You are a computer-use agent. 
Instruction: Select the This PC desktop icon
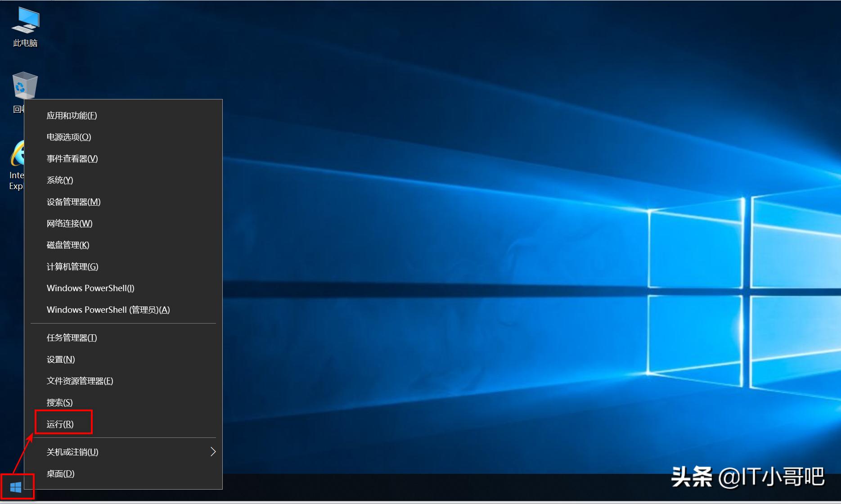[25, 27]
